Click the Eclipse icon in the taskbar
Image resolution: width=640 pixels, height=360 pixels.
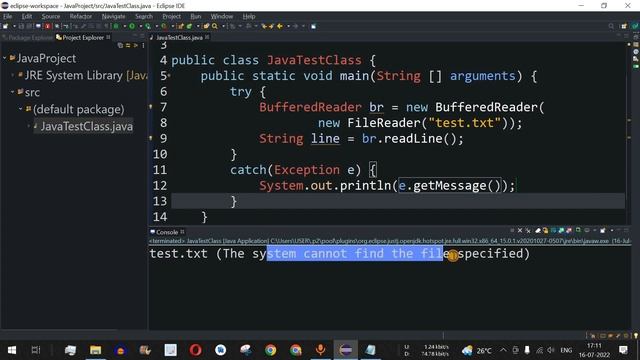(345, 350)
